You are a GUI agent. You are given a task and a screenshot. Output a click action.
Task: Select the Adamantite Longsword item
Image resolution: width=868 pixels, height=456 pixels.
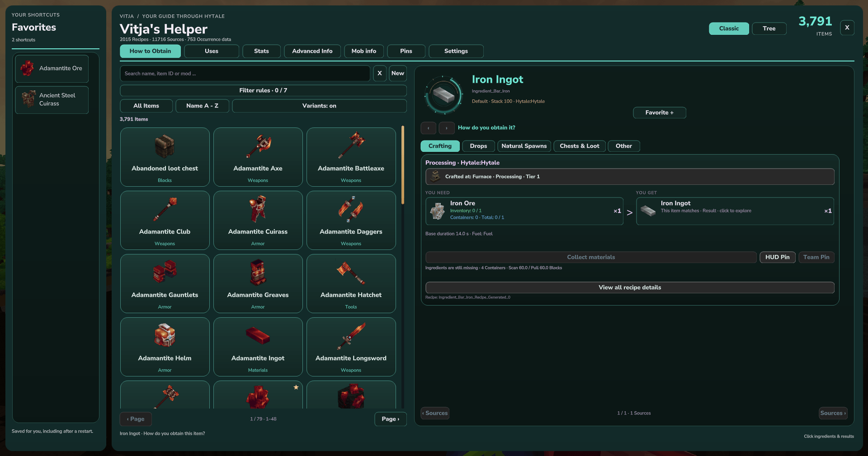351,347
